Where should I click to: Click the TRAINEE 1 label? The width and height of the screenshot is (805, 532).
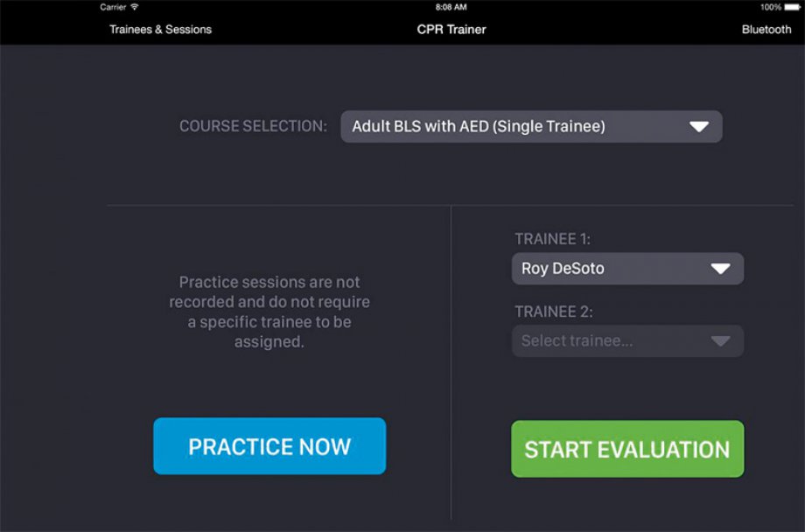coord(552,239)
